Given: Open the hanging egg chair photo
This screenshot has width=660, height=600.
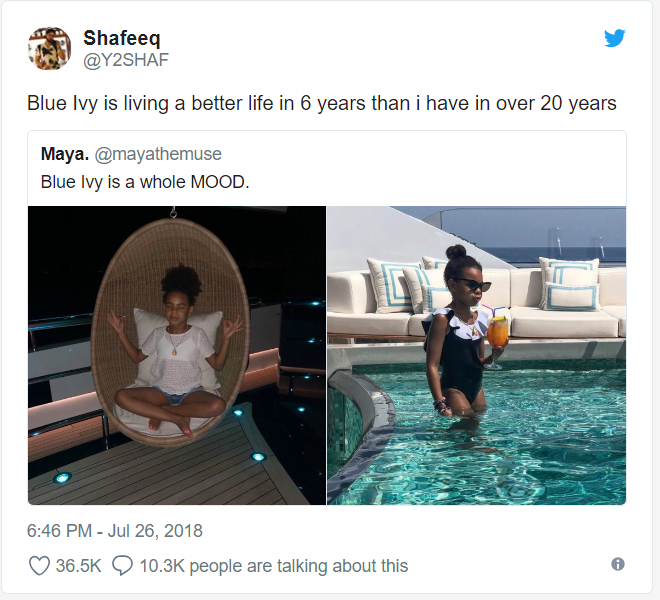Looking at the screenshot, I should pyautogui.click(x=177, y=355).
